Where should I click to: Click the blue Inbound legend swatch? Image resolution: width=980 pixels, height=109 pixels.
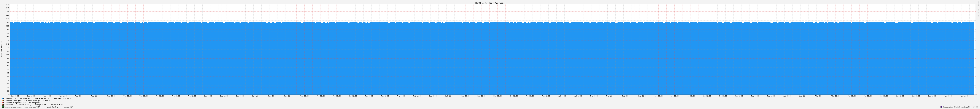(x=3, y=98)
